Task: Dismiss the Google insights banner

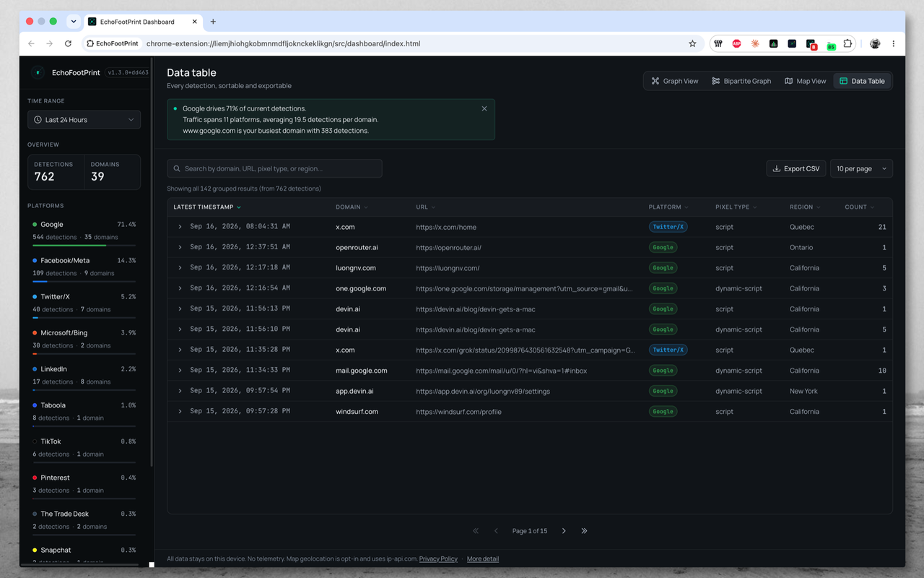Action: coord(484,108)
